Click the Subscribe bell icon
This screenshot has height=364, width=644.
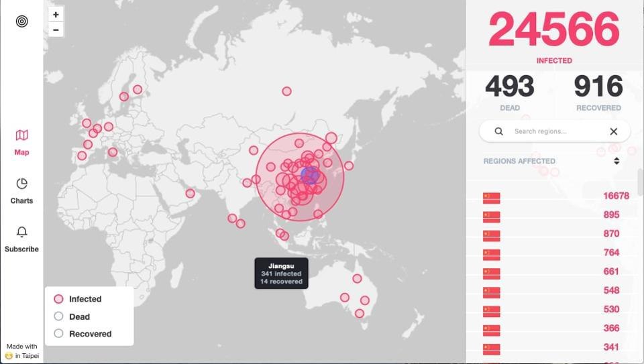[21, 239]
